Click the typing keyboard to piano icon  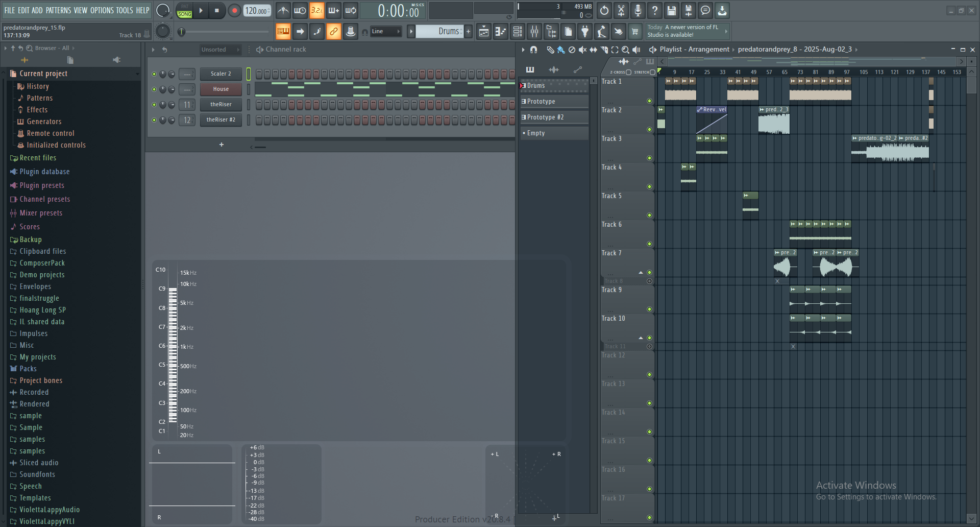click(283, 32)
